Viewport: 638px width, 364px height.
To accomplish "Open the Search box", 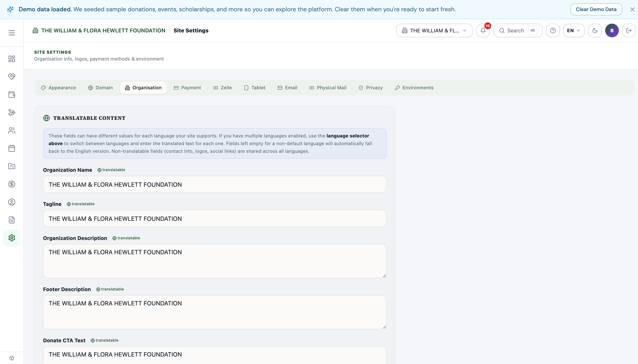I will point(518,30).
